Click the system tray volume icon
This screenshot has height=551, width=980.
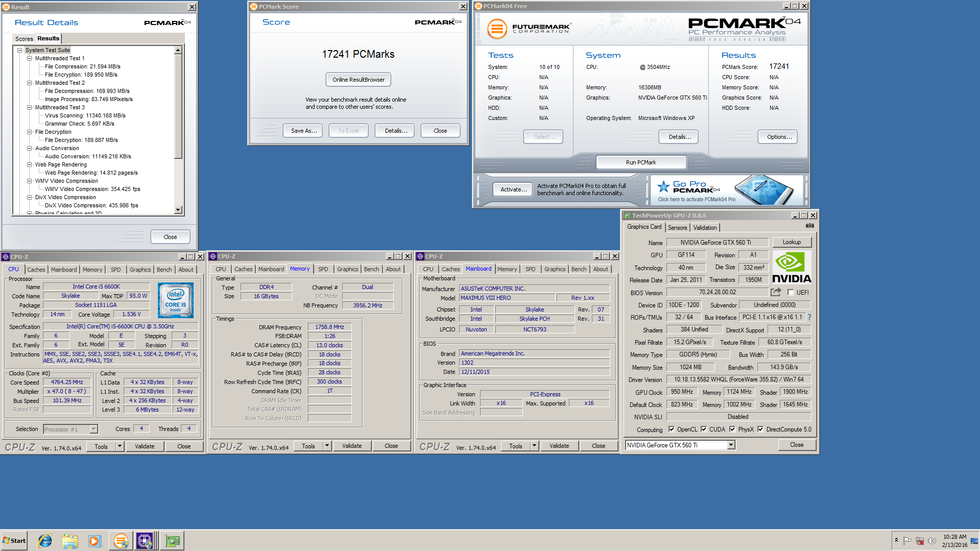tap(932, 541)
